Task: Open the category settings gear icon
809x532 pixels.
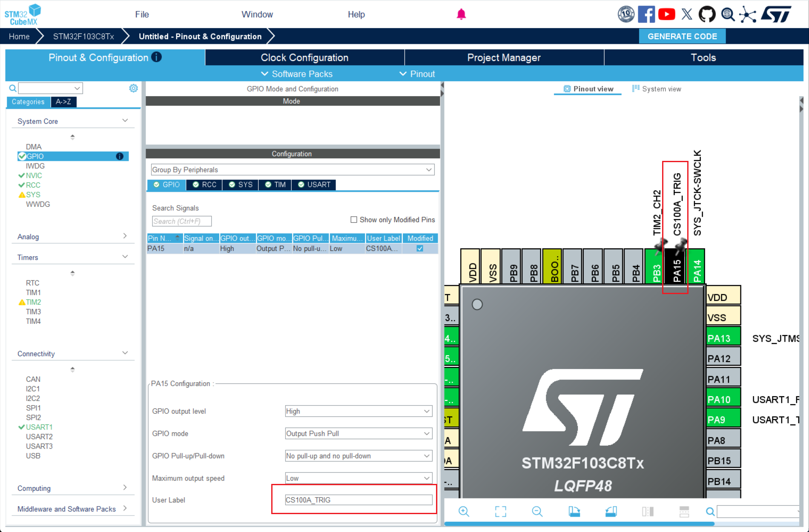Action: click(x=134, y=88)
